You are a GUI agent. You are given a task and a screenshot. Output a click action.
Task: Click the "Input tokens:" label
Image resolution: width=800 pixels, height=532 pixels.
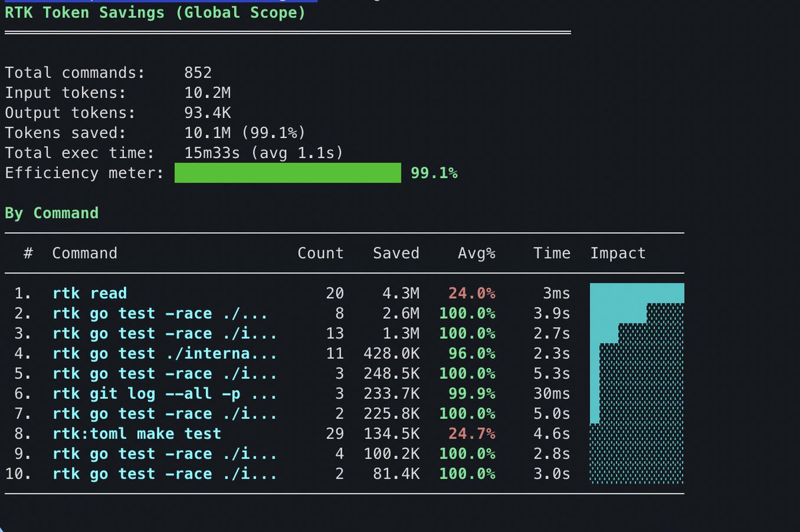[x=65, y=93]
